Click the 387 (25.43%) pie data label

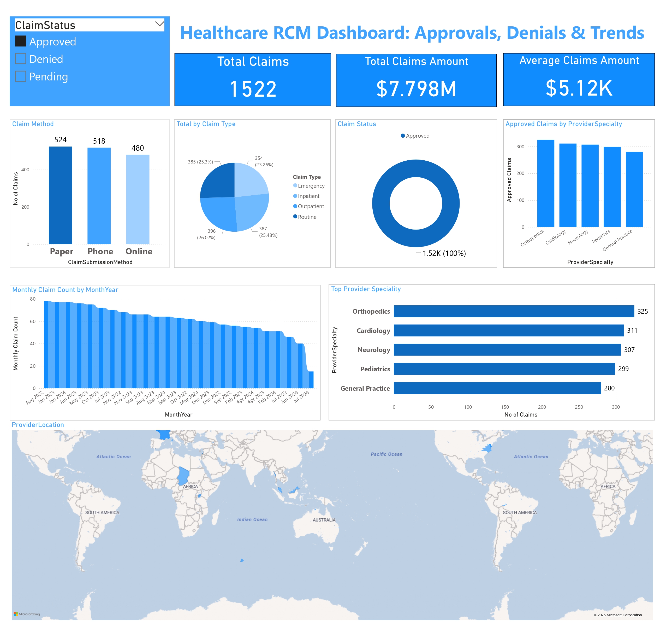tap(268, 232)
